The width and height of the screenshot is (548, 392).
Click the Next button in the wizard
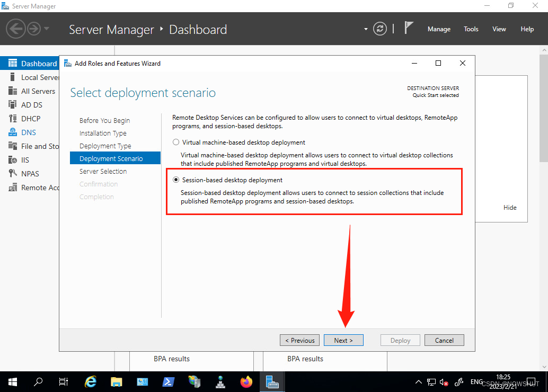(343, 340)
